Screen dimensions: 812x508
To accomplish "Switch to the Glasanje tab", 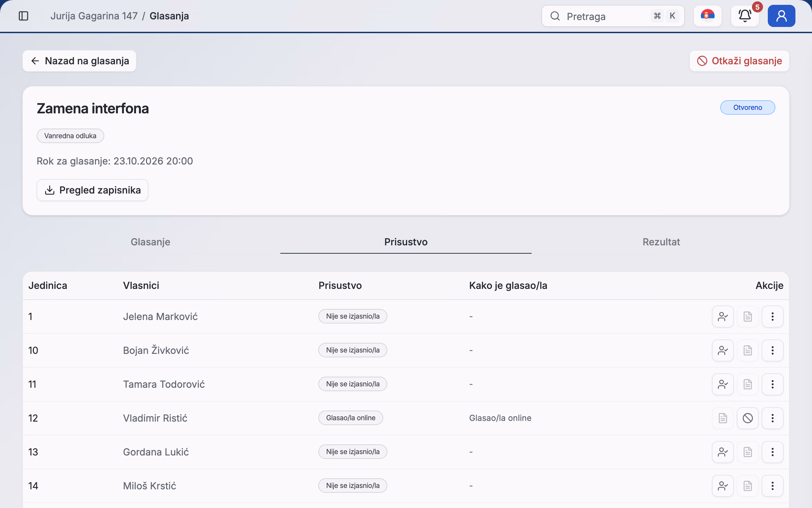I will click(151, 242).
